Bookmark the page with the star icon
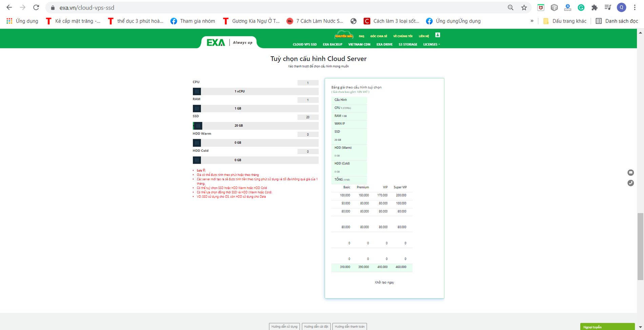This screenshot has width=644, height=330. coord(523,7)
